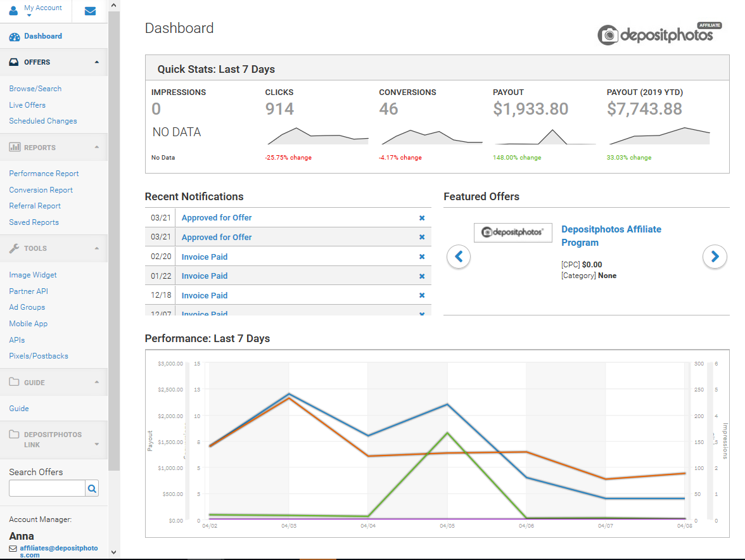The height and width of the screenshot is (560, 745).
Task: Show next featured offer
Action: point(715,257)
